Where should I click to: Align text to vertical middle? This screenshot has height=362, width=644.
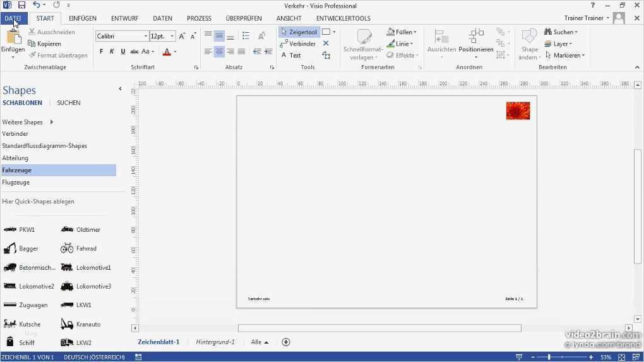click(219, 36)
